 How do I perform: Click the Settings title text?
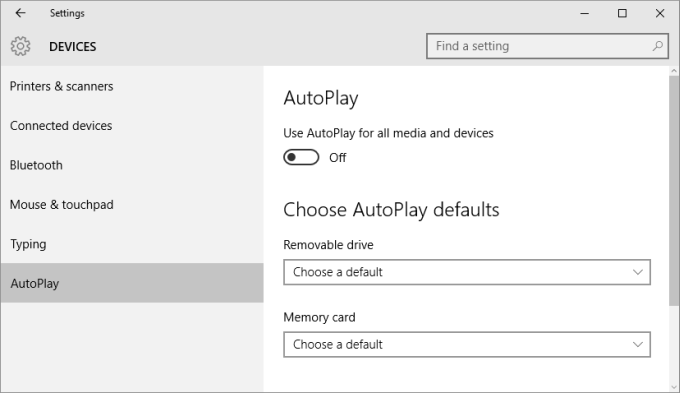pos(67,13)
